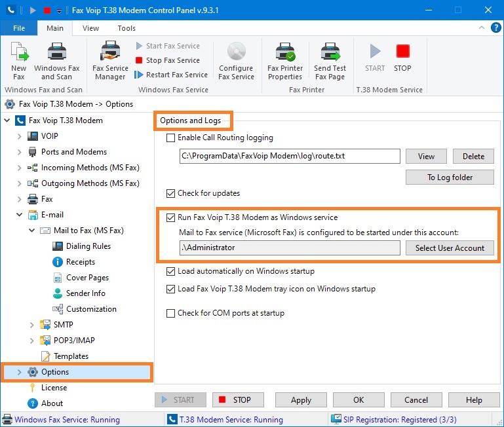The height and width of the screenshot is (427, 504).
Task: Open the File menu
Action: [x=19, y=28]
